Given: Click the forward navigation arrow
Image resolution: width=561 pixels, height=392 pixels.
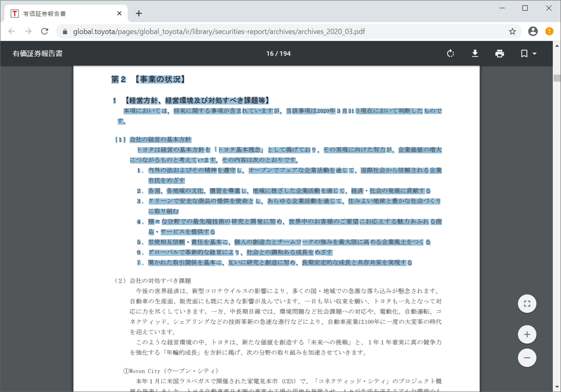Looking at the screenshot, I should tap(28, 32).
